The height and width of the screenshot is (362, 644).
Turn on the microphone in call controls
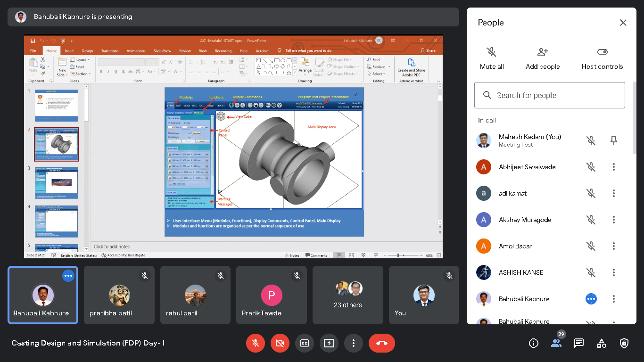point(256,343)
